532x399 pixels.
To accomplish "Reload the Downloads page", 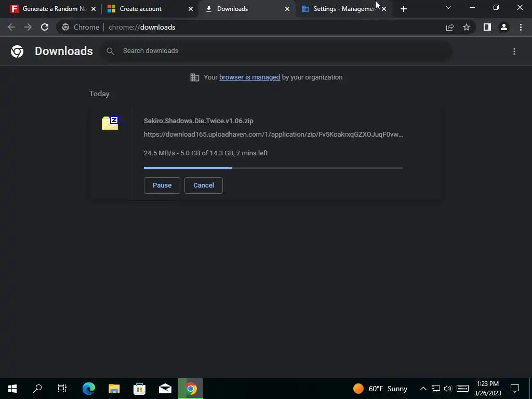I will (x=45, y=27).
